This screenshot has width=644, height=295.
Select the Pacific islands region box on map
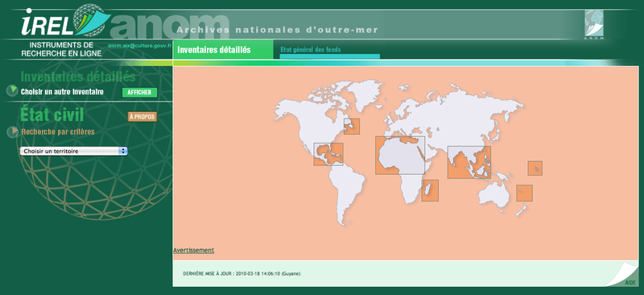pos(535,168)
